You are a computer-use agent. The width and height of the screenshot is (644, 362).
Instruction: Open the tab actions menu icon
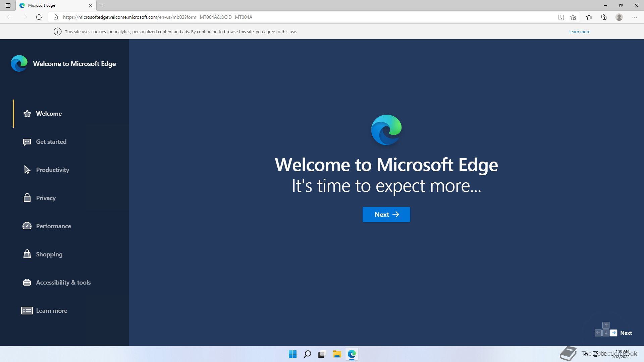(x=8, y=5)
